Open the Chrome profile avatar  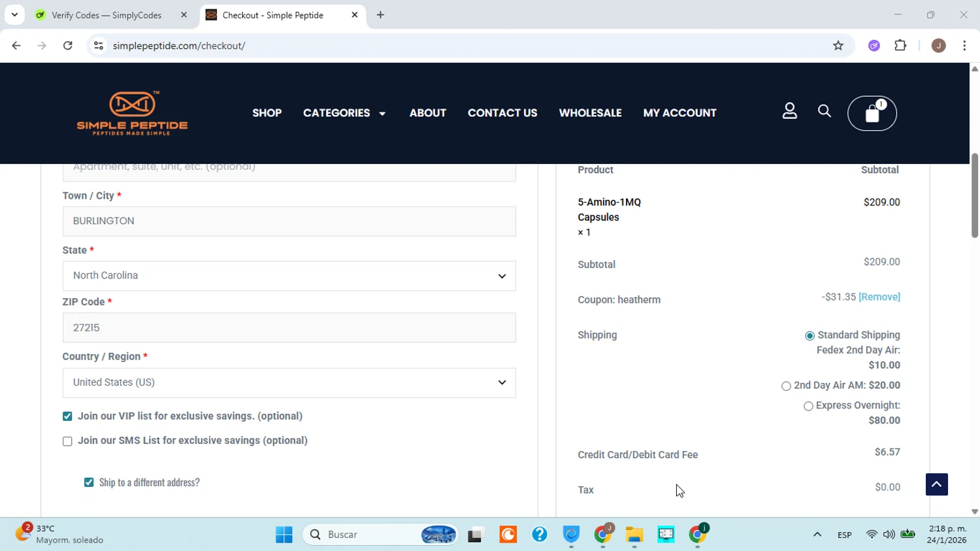coord(939,46)
